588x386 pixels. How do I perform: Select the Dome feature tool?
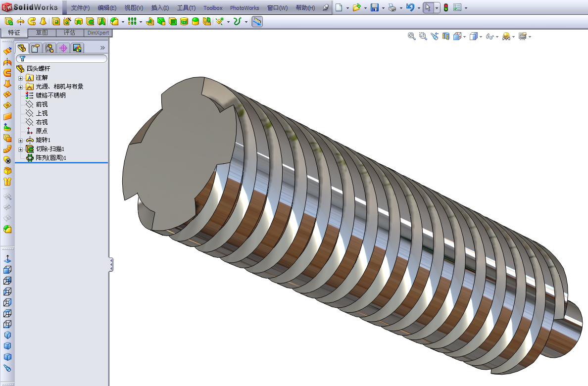click(x=196, y=21)
